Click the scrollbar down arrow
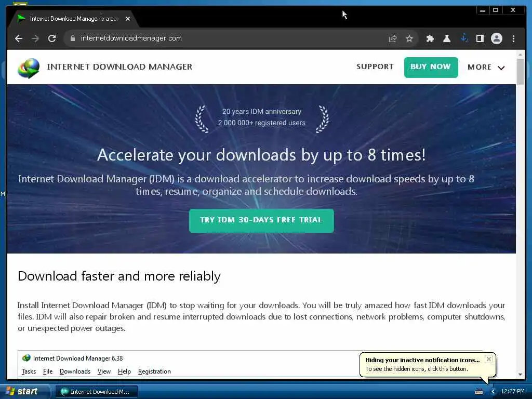Image resolution: width=532 pixels, height=399 pixels. 520,375
